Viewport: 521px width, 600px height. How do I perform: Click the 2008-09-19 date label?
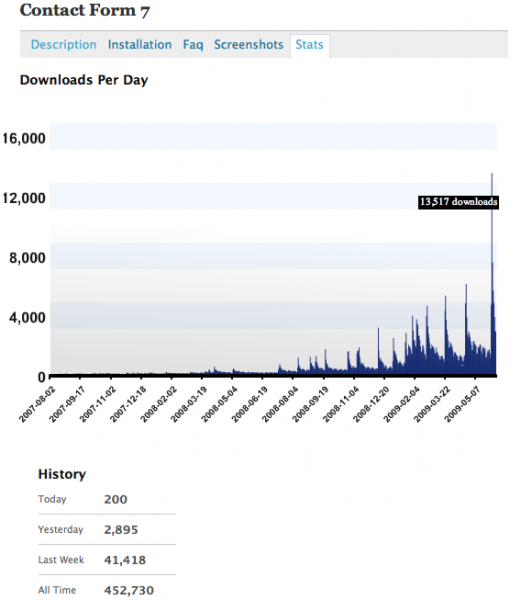point(311,404)
